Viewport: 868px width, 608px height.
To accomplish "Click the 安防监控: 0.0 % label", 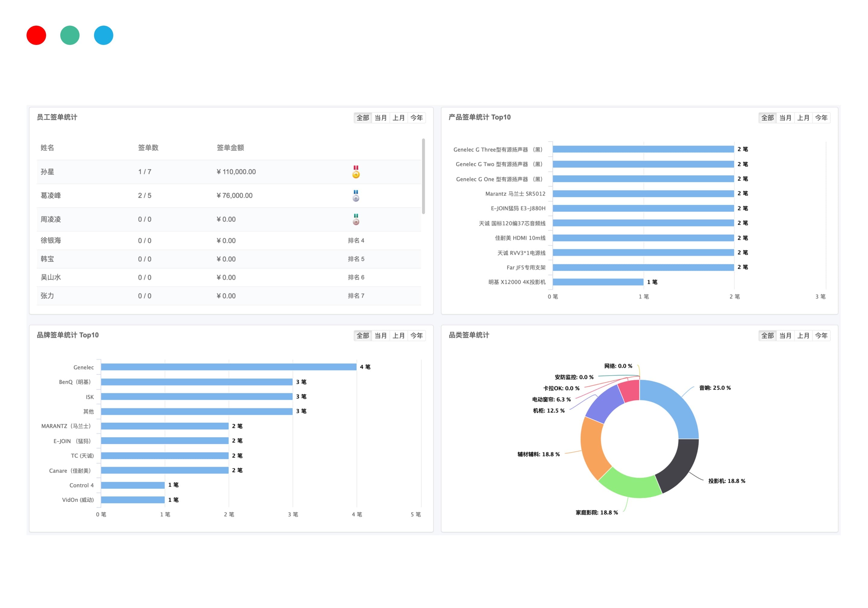I will tap(574, 377).
